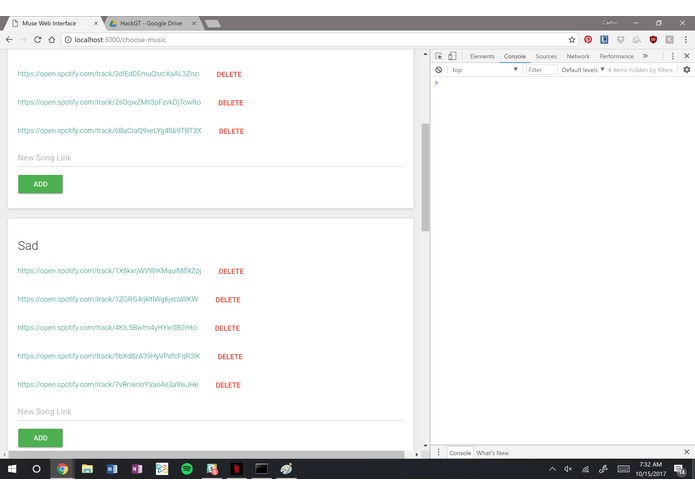Viewport: 695px width, 494px height.
Task: Open Chrome three-dot menu
Action: coord(686,39)
